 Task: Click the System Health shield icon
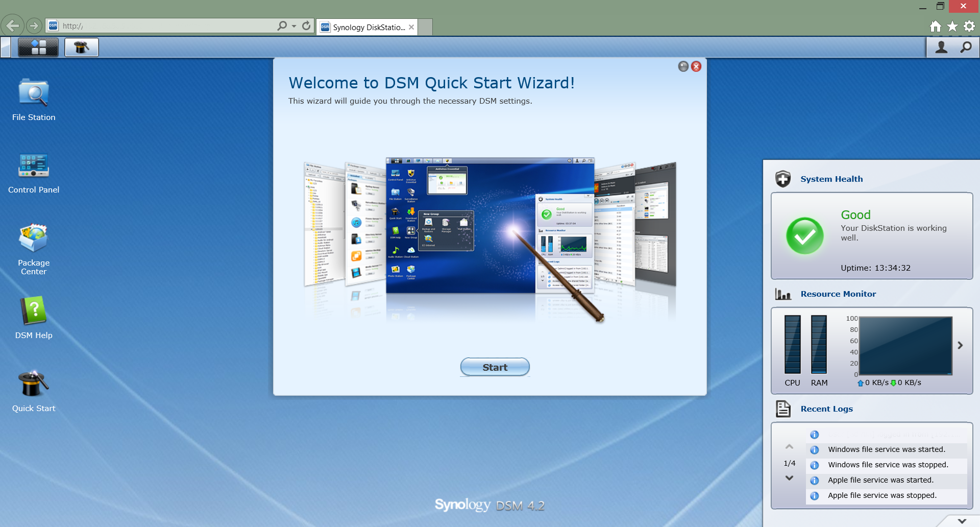[783, 179]
